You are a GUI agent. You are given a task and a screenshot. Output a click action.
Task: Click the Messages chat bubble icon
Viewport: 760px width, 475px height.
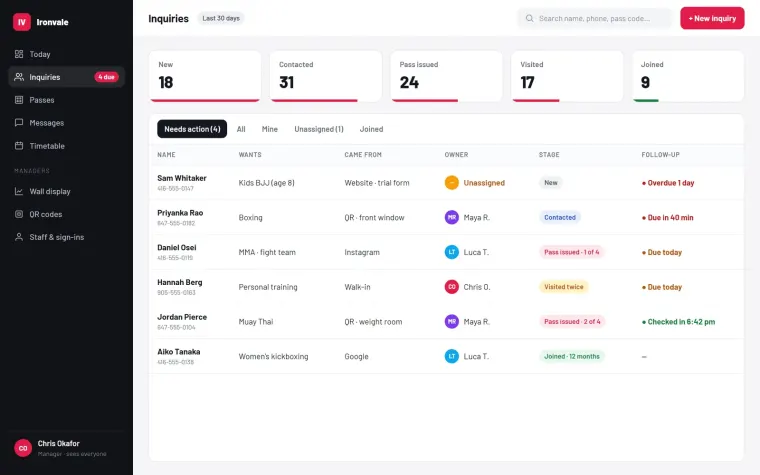(19, 123)
